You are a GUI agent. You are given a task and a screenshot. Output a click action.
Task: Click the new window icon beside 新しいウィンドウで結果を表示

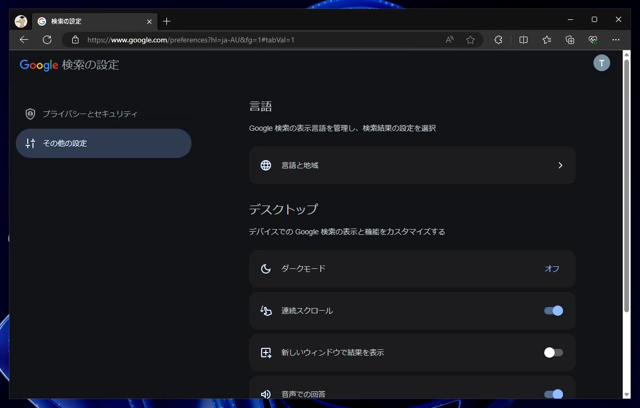point(266,353)
